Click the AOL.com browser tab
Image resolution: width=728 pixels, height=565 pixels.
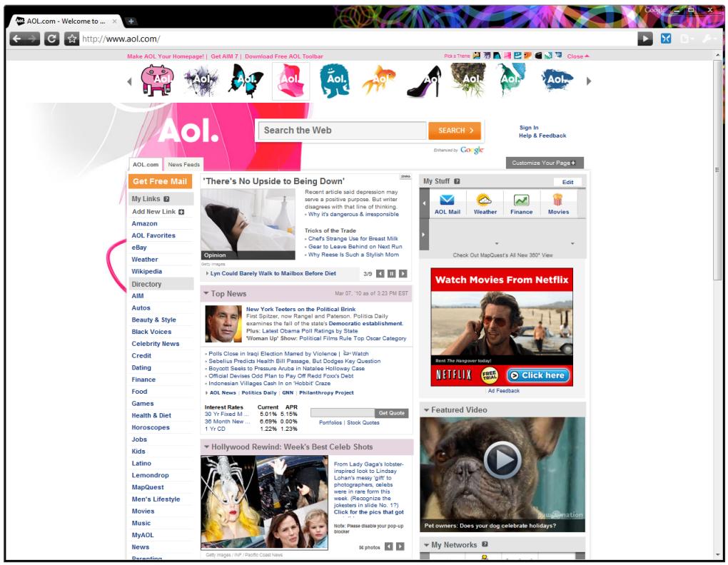(x=66, y=21)
